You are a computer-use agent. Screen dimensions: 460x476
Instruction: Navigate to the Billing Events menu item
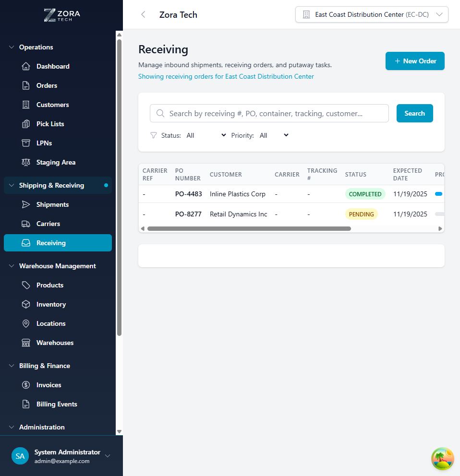pos(57,404)
